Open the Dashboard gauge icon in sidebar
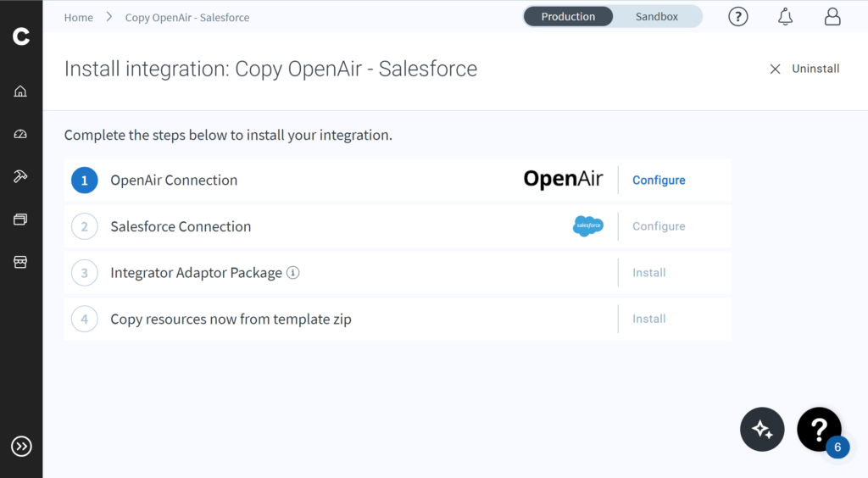 [x=20, y=134]
